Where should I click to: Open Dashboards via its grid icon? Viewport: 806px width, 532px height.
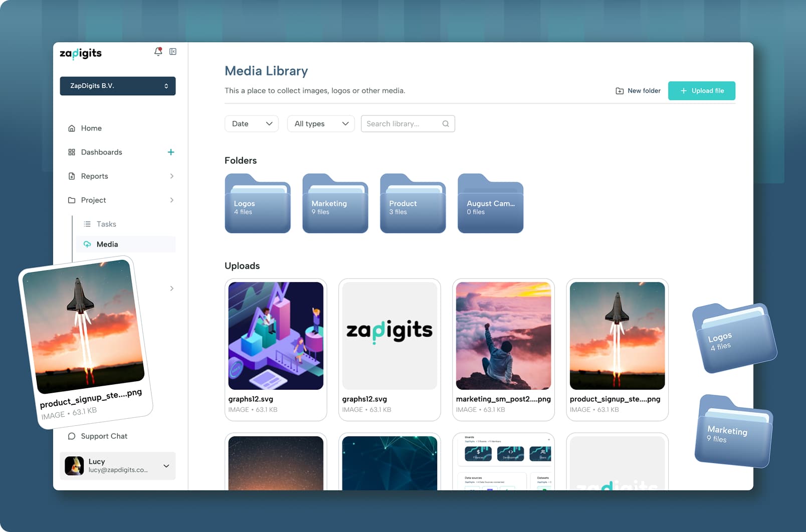click(72, 152)
